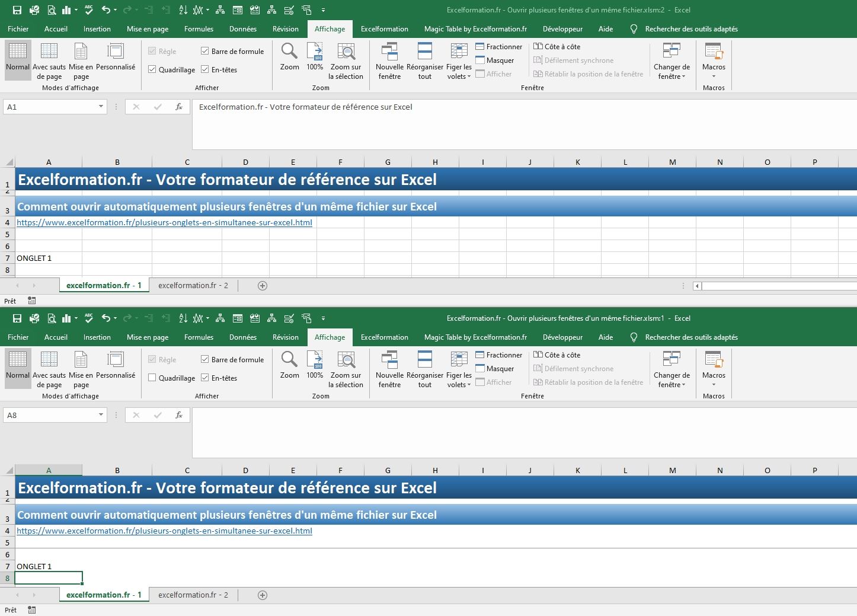Switch to sheet 'excelformation.fr - 2' in top window
857x616 pixels.
click(x=193, y=285)
